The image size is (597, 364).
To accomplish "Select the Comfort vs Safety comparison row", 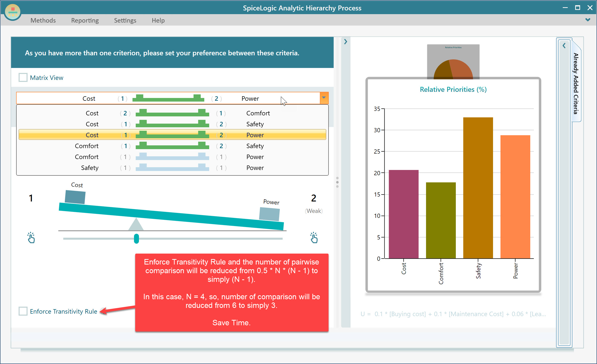I will pyautogui.click(x=172, y=146).
